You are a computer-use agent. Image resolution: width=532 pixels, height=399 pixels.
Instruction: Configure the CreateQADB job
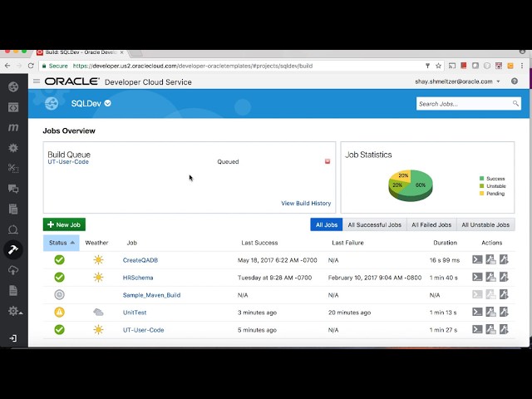point(490,260)
